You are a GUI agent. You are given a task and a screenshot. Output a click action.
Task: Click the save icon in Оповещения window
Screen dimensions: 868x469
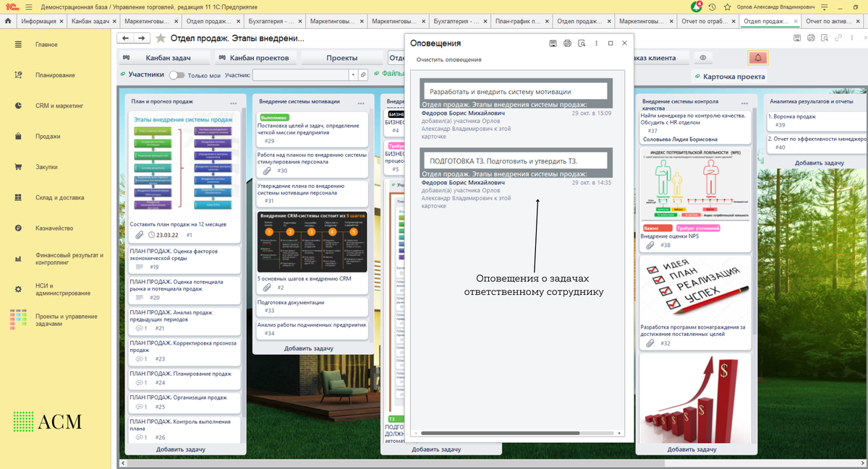(x=553, y=43)
